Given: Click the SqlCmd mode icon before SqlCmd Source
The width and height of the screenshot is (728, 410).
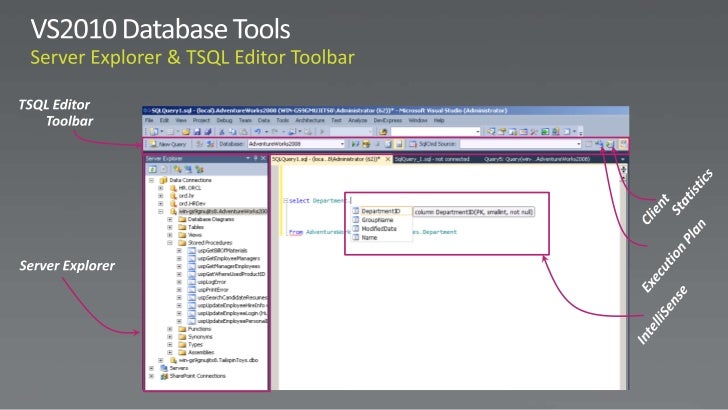Looking at the screenshot, I should click(x=412, y=144).
